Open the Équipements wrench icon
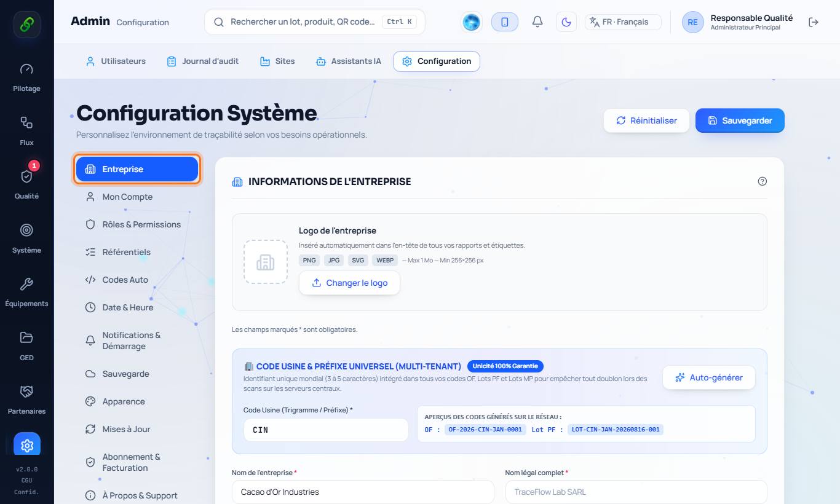The width and height of the screenshot is (840, 504). pyautogui.click(x=26, y=284)
